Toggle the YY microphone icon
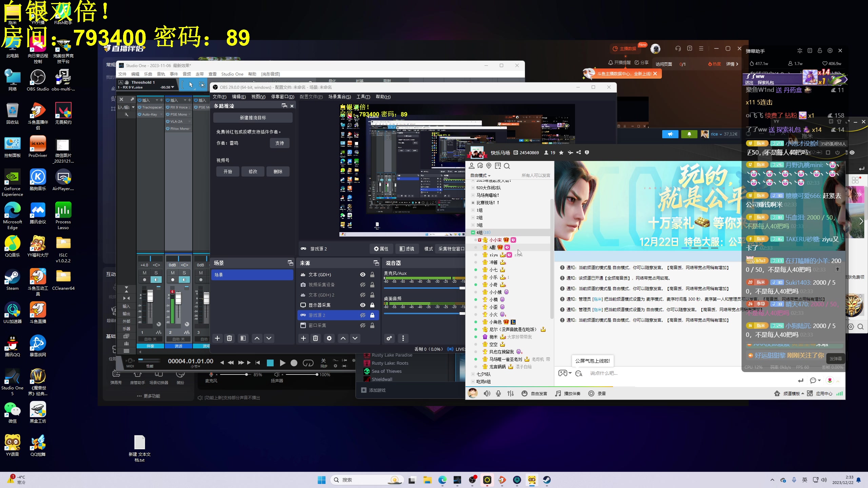This screenshot has height=488, width=868. coord(498,393)
